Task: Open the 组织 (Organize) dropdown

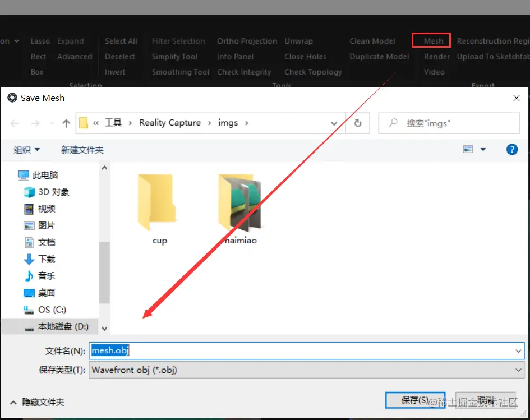Action: (26, 149)
